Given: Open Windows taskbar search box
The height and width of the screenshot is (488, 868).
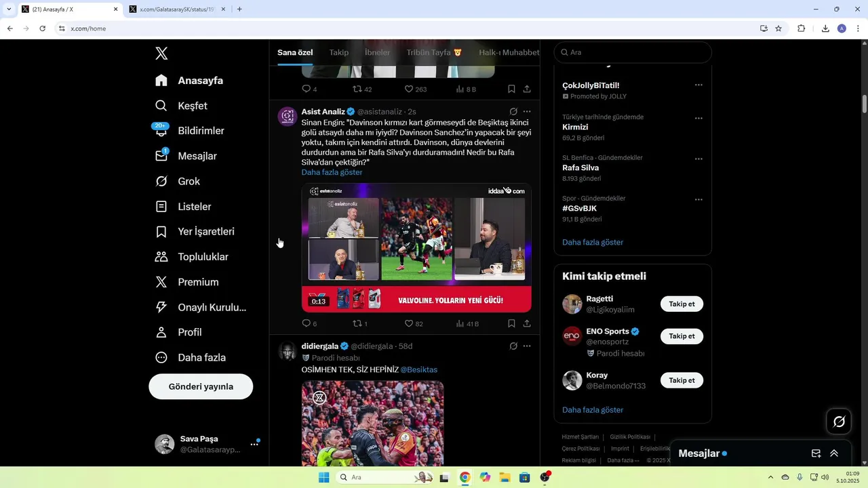Looking at the screenshot, I should coord(385,477).
